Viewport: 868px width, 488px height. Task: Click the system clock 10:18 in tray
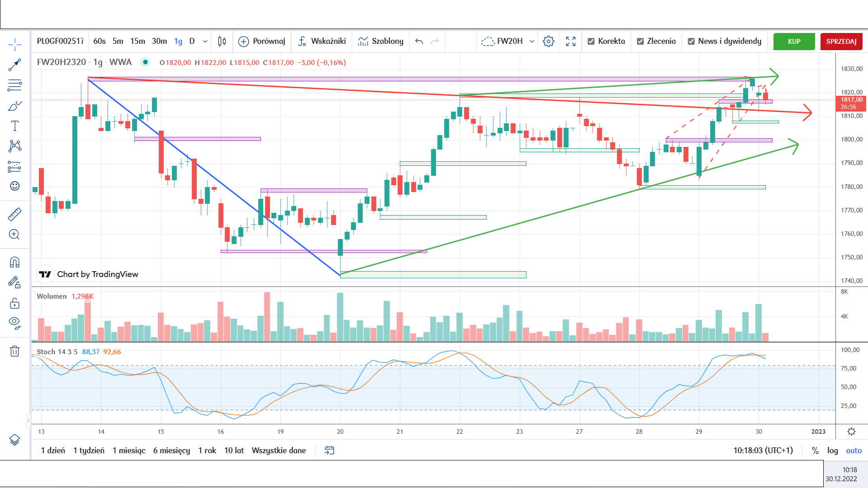click(850, 470)
